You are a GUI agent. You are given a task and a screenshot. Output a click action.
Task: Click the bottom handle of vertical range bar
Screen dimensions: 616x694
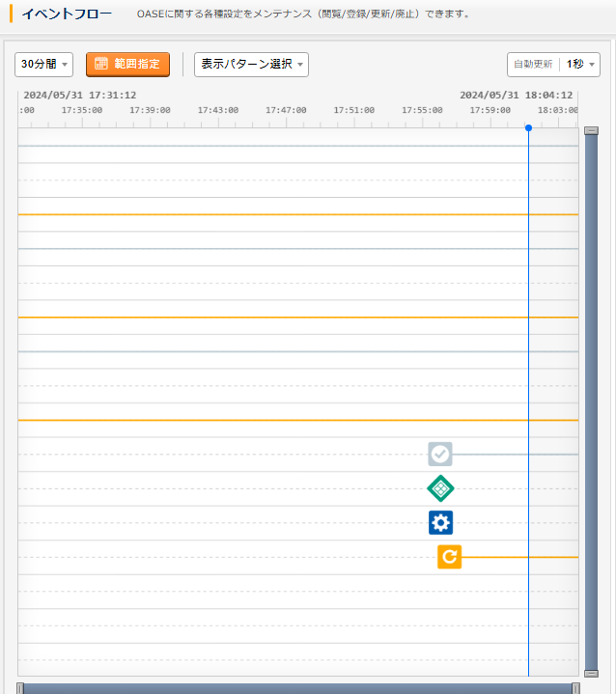[591, 674]
